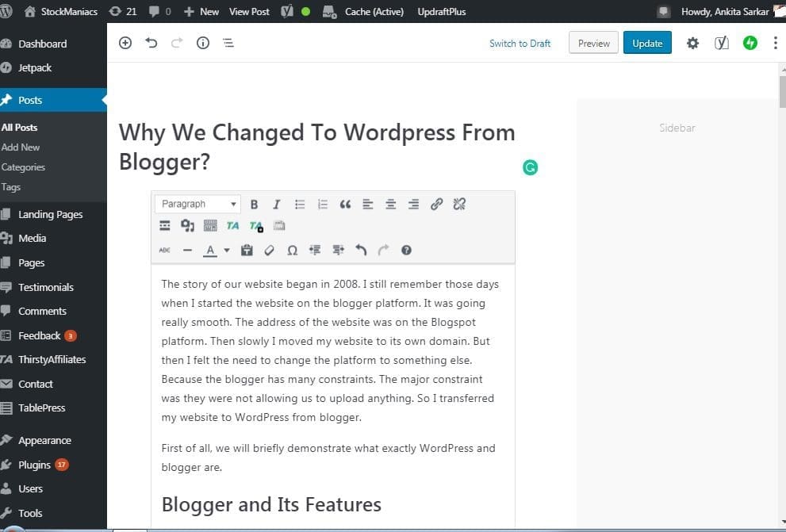This screenshot has height=532, width=786.
Task: Click the post title heading field
Action: [x=316, y=147]
